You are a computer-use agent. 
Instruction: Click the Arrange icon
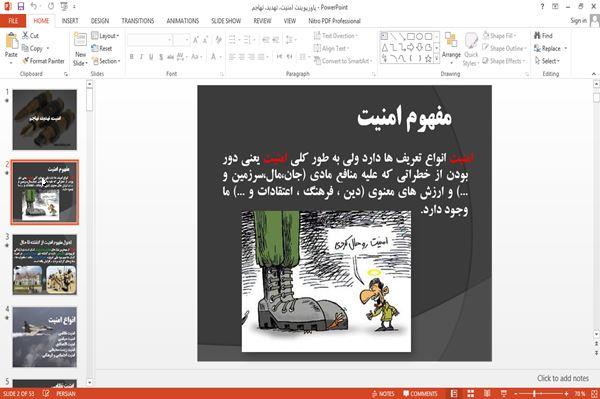coord(451,40)
